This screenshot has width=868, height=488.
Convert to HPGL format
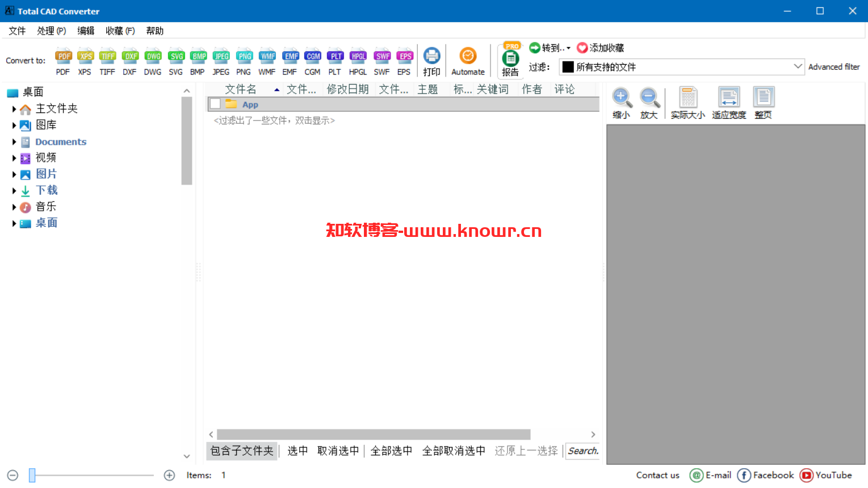pyautogui.click(x=358, y=61)
